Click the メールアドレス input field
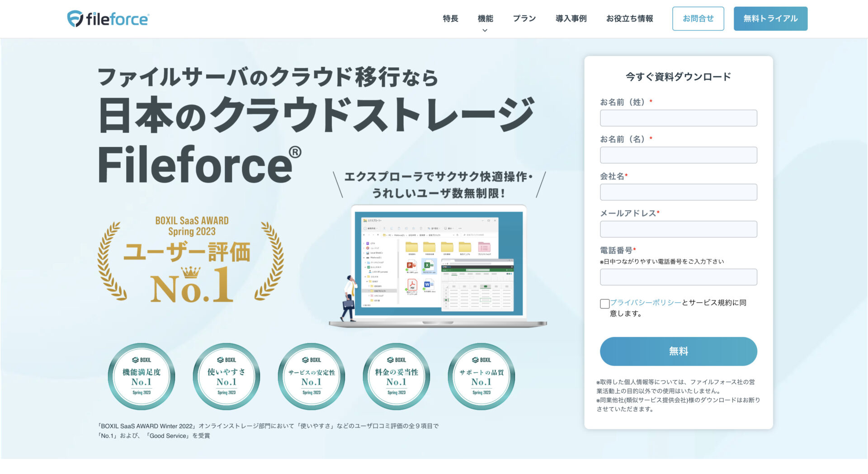868x474 pixels. pos(678,229)
